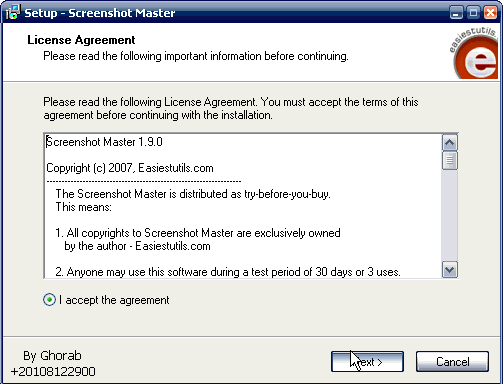The height and width of the screenshot is (384, 504).
Task: Click the easiestutils red logo
Action: (x=474, y=53)
